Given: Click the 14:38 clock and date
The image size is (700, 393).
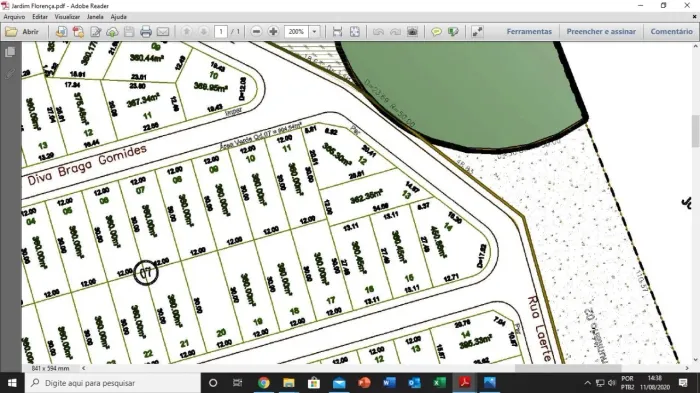Looking at the screenshot, I should click(x=654, y=383).
